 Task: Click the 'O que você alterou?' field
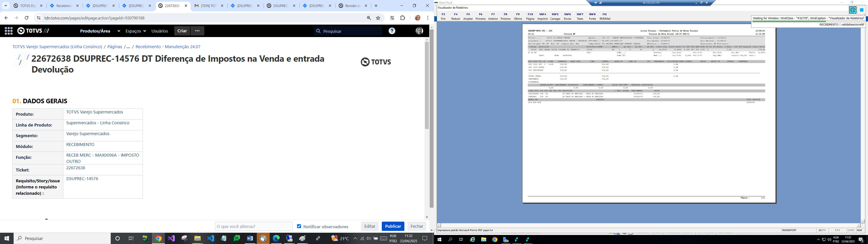coord(253,226)
